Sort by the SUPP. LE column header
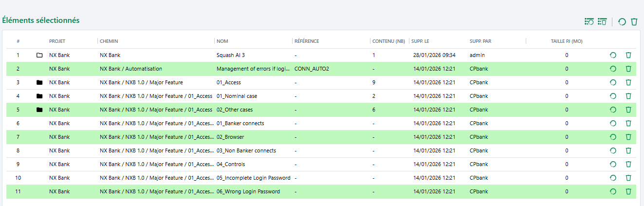This screenshot has height=206, width=644. tap(419, 41)
